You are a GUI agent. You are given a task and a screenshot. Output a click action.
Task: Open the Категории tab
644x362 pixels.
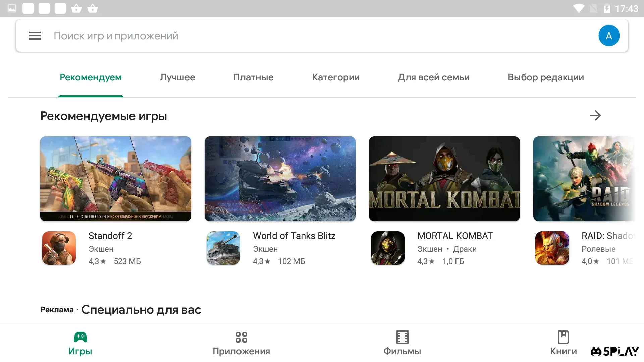(335, 77)
